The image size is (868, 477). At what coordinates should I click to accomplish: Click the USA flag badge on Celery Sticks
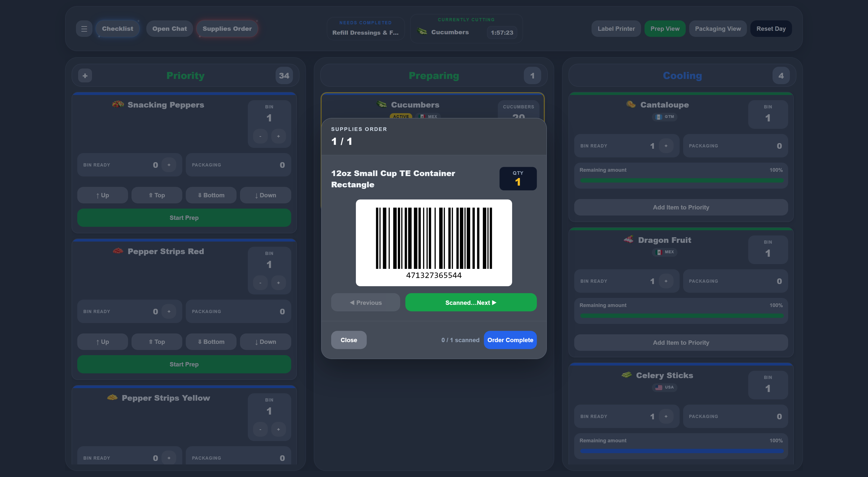point(664,387)
